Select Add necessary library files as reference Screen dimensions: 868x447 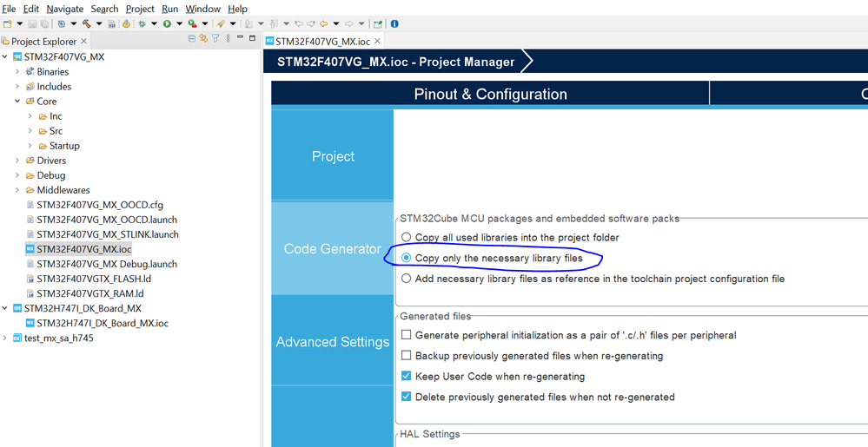click(407, 279)
